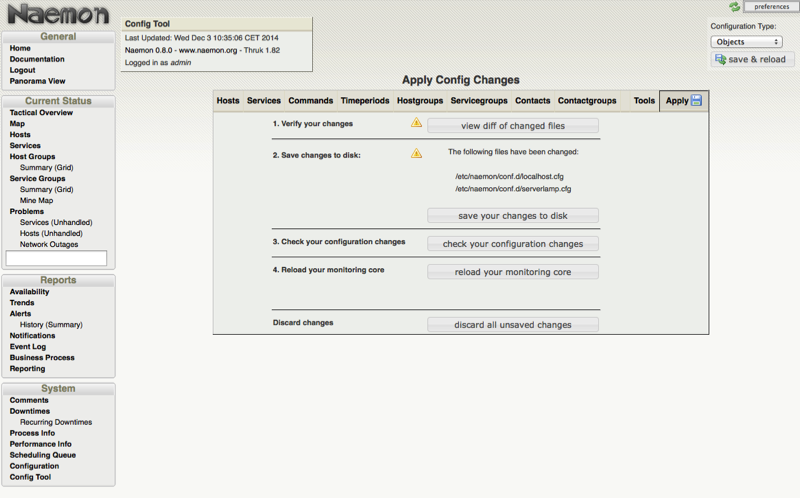
Task: Select the Tools tab
Action: 644,101
